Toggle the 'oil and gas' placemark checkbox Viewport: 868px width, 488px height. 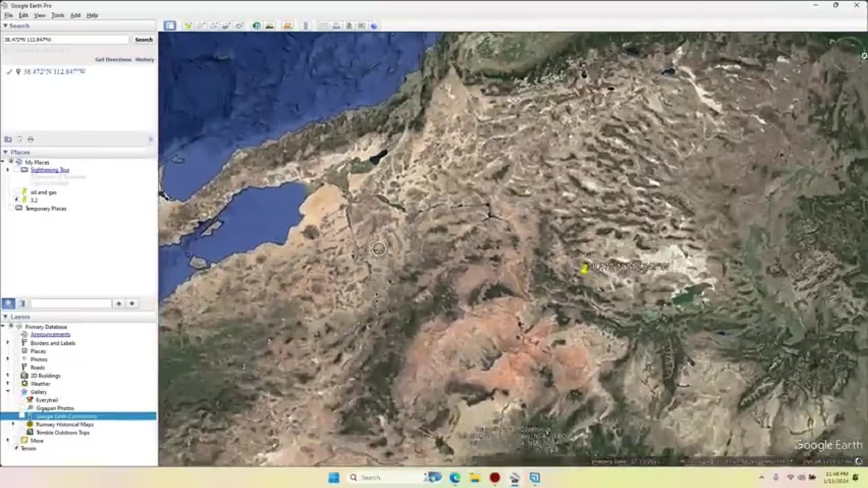[16, 192]
